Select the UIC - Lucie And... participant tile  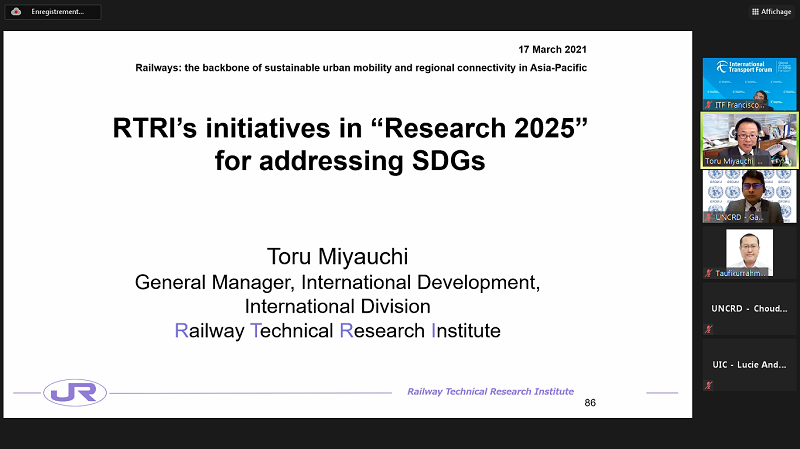click(749, 365)
